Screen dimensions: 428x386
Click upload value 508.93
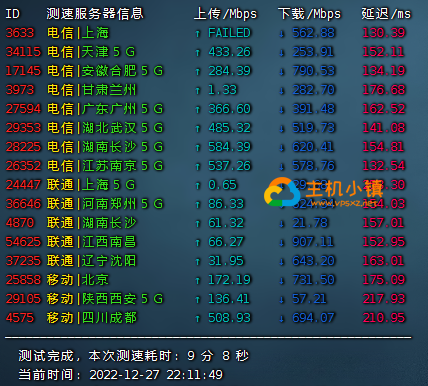(229, 318)
